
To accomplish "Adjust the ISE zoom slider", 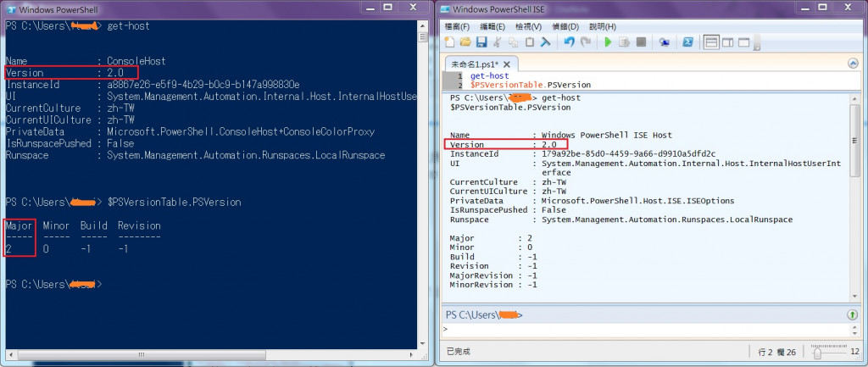I will [x=817, y=352].
